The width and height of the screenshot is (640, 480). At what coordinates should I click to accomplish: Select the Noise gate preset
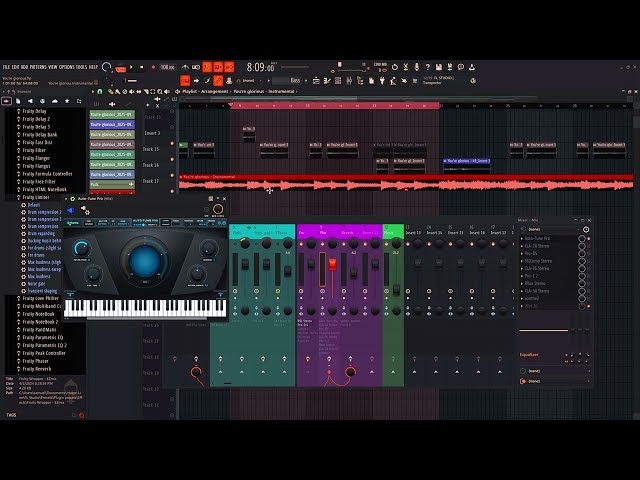pos(36,284)
